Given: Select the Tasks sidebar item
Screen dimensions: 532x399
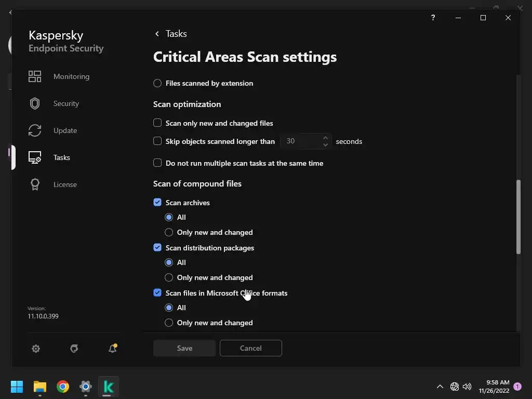Looking at the screenshot, I should pos(61,157).
